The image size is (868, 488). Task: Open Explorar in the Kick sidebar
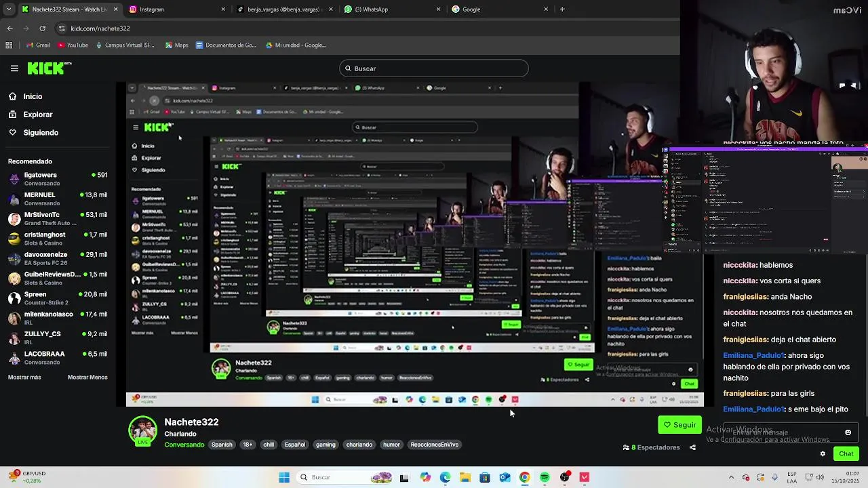31,115
